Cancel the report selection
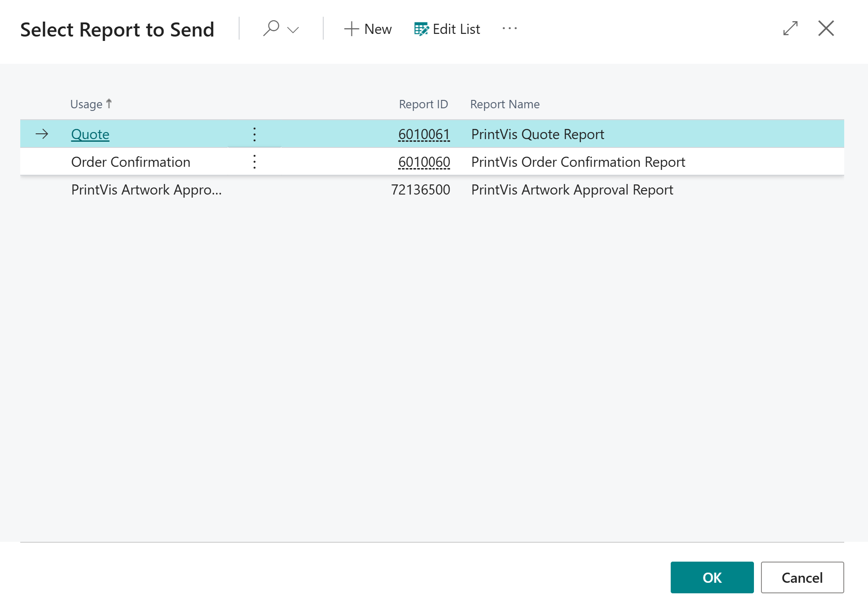This screenshot has height=614, width=868. tap(802, 577)
